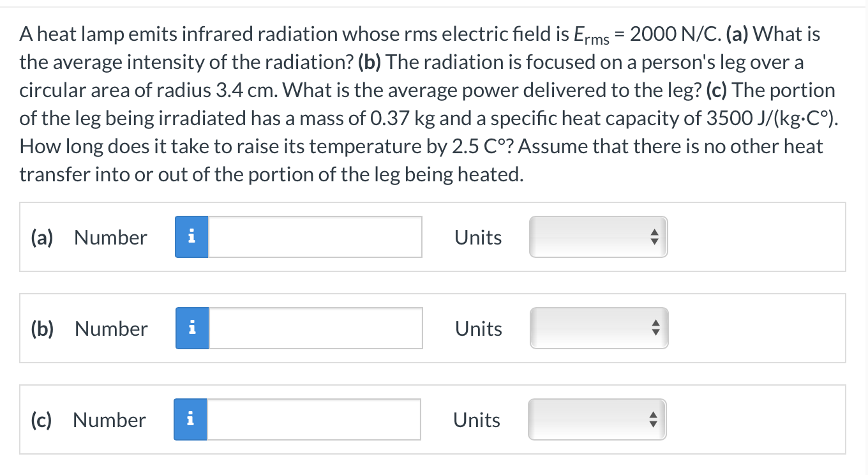Click the up arrow on part (a) Units selector
This screenshot has height=475, width=868.
click(655, 233)
